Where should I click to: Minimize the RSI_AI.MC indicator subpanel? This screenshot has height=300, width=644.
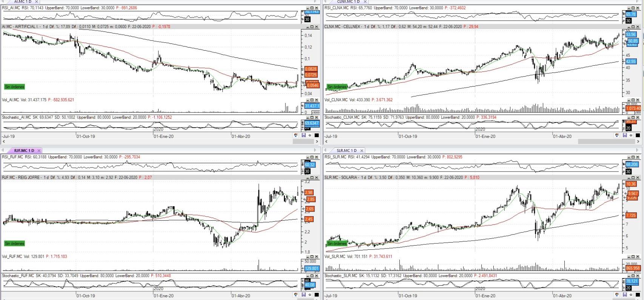[308, 8]
